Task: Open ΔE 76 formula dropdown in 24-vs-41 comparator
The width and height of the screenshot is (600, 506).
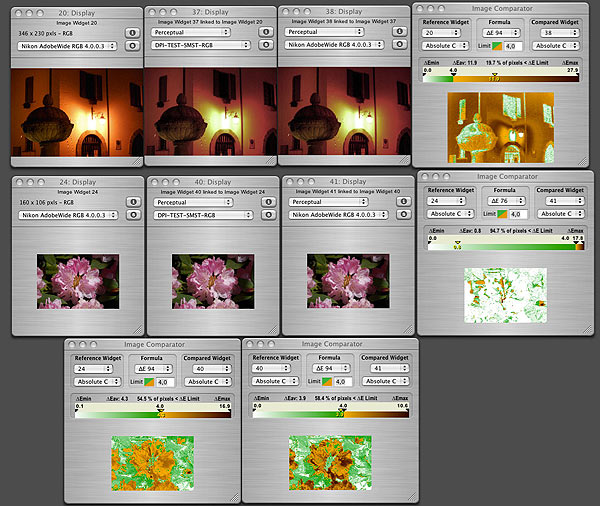Action: click(506, 201)
